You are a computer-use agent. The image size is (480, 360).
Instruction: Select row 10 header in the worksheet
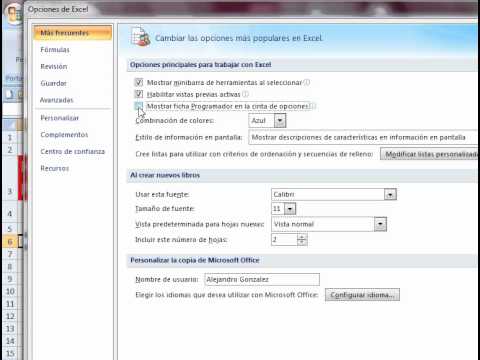coord(10,291)
